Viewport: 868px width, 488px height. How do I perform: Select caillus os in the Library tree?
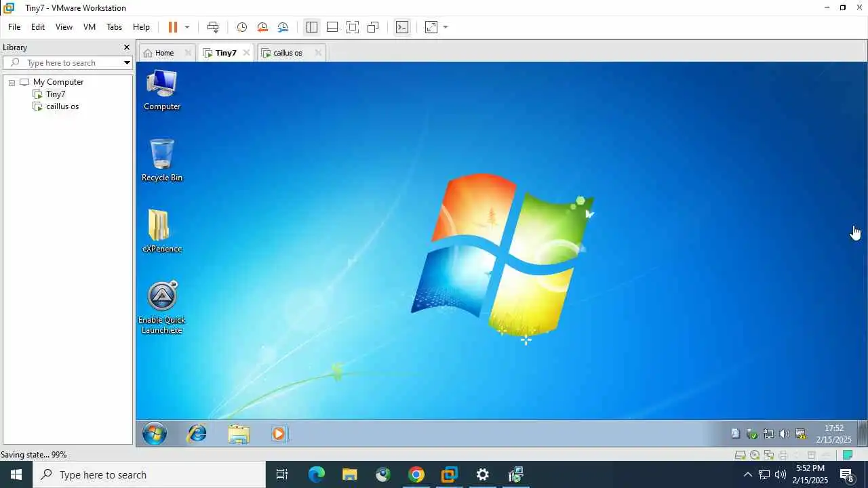(62, 106)
